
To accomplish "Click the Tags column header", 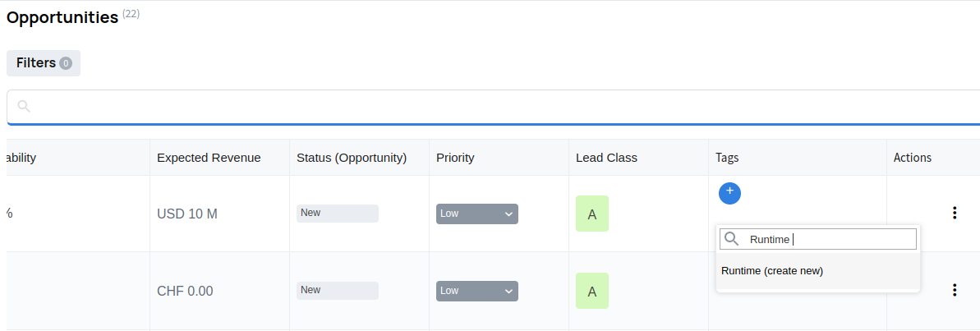I will pos(727,158).
